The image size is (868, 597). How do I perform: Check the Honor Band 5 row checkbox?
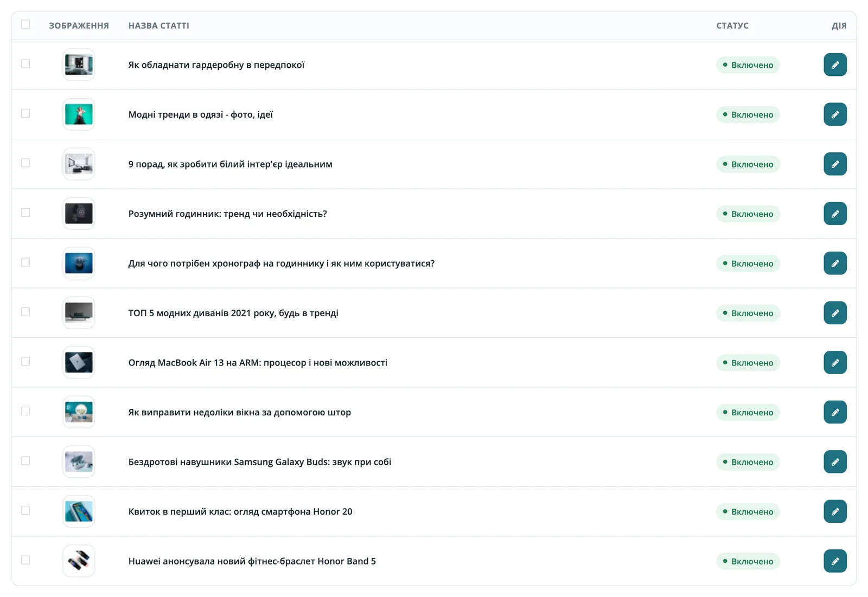coord(25,560)
